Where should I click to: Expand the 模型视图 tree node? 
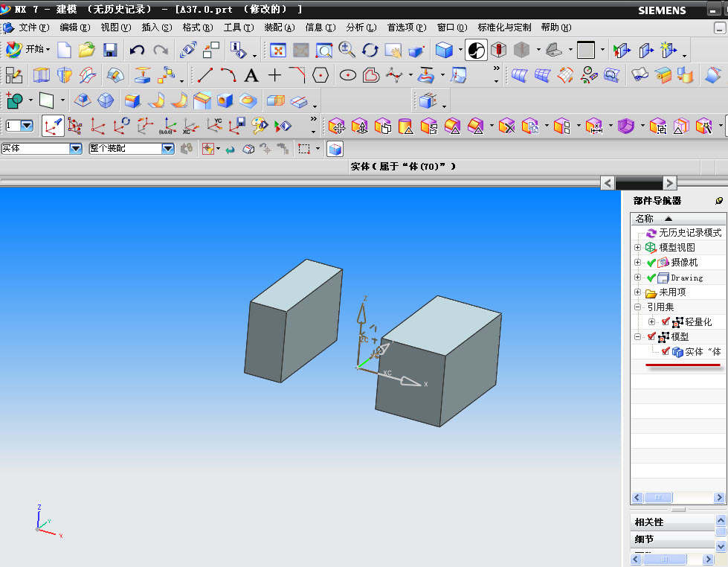coord(637,247)
